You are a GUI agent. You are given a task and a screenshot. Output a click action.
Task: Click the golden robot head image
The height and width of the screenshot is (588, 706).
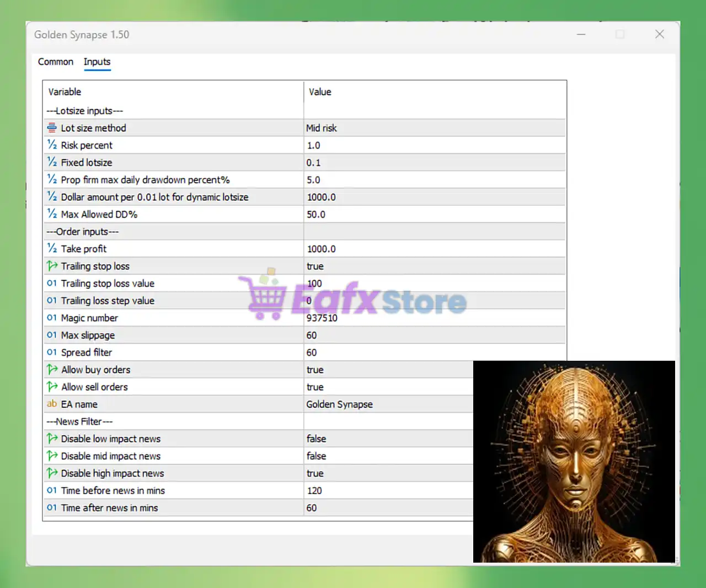574,462
